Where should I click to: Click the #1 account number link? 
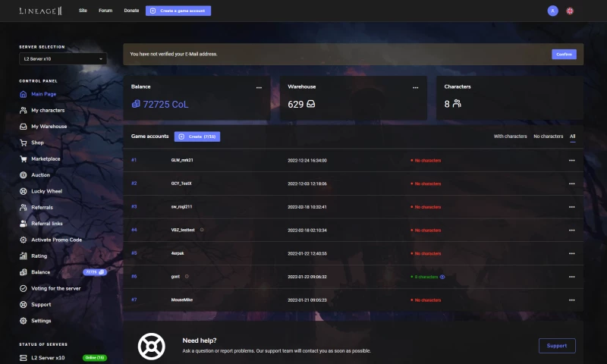click(x=134, y=160)
